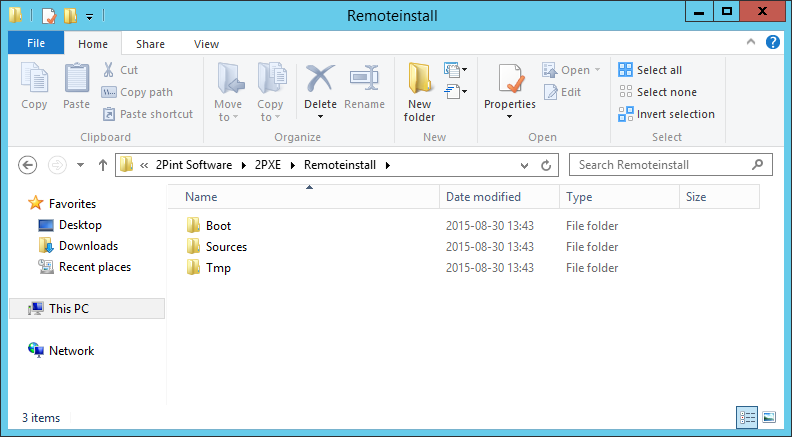Expand the address bar history dropdown
This screenshot has width=792, height=437.
(525, 165)
